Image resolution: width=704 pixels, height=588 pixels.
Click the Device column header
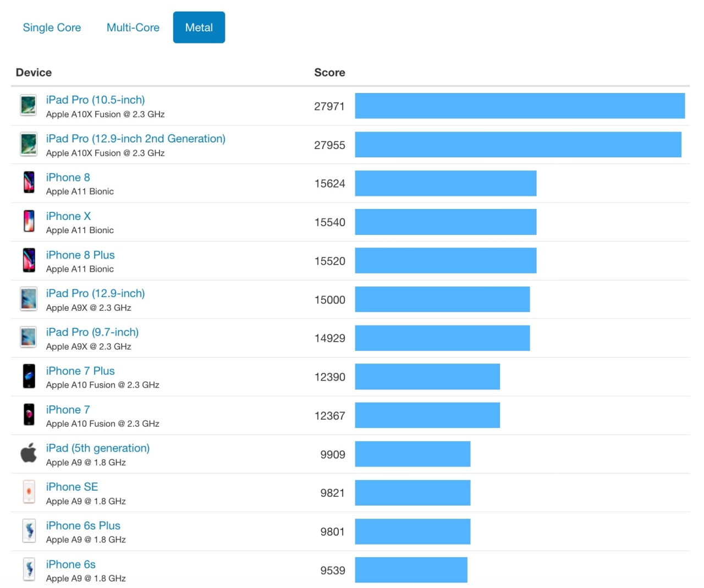[34, 72]
